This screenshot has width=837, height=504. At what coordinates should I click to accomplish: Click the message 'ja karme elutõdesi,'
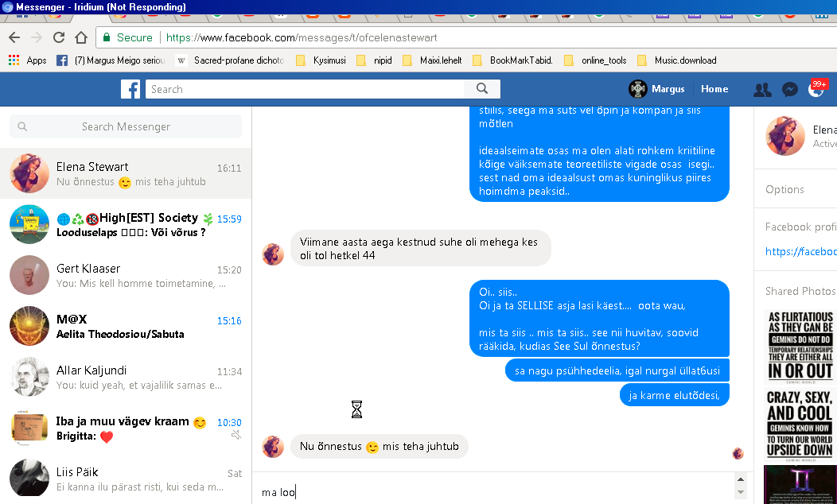pos(674,395)
